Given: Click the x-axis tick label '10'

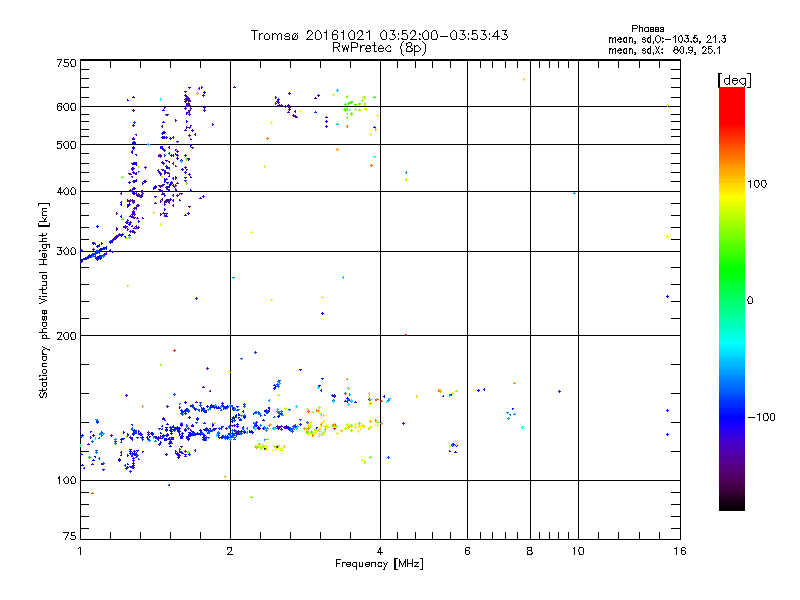Looking at the screenshot, I should click(x=578, y=551).
